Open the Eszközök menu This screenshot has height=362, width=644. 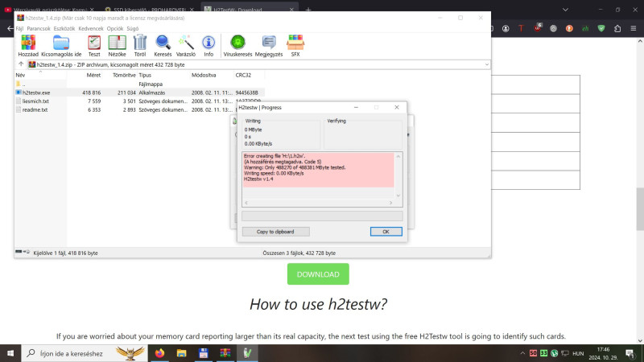(64, 29)
